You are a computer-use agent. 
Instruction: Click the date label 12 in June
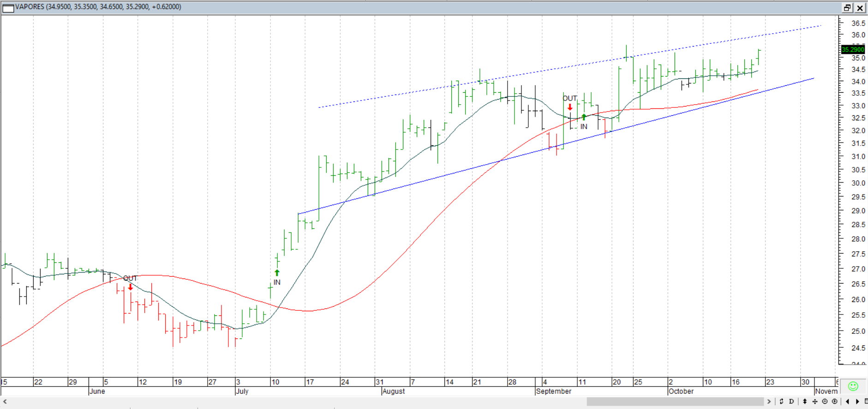(x=143, y=382)
